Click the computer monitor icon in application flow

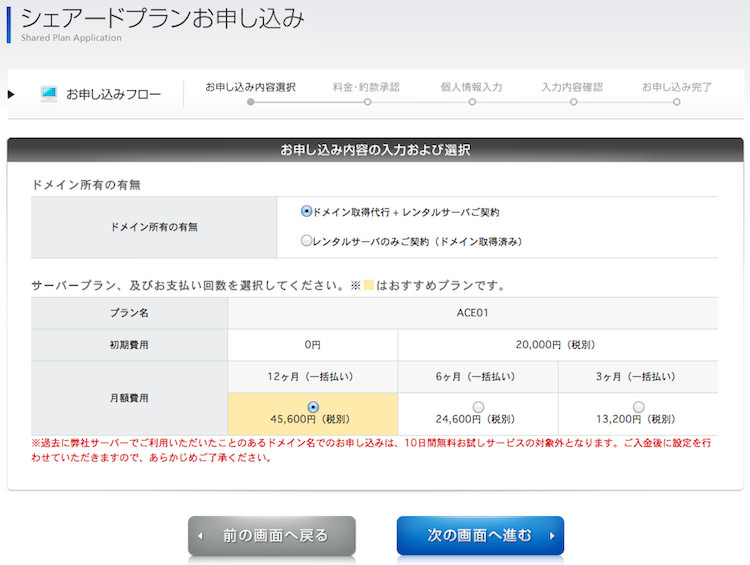49,94
